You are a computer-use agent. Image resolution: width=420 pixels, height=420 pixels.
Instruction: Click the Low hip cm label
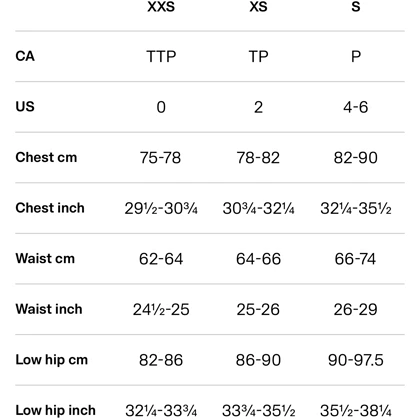(x=51, y=360)
